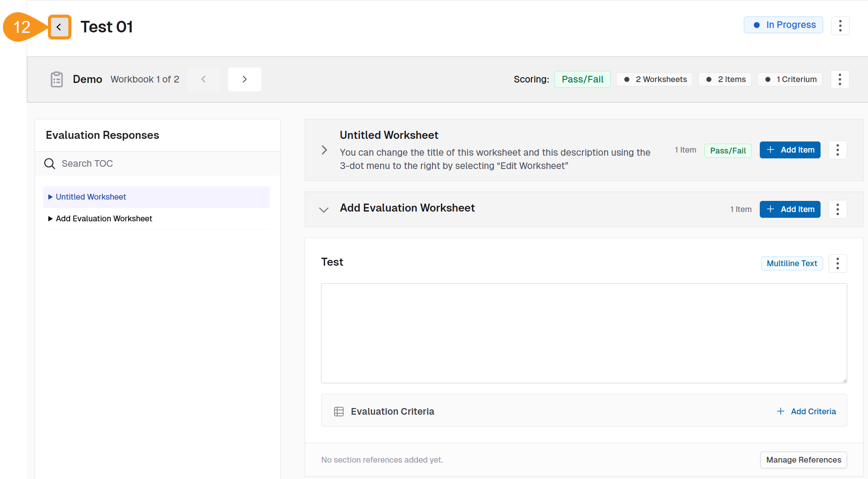Click Manage References button
The width and height of the screenshot is (868, 479).
(x=803, y=460)
